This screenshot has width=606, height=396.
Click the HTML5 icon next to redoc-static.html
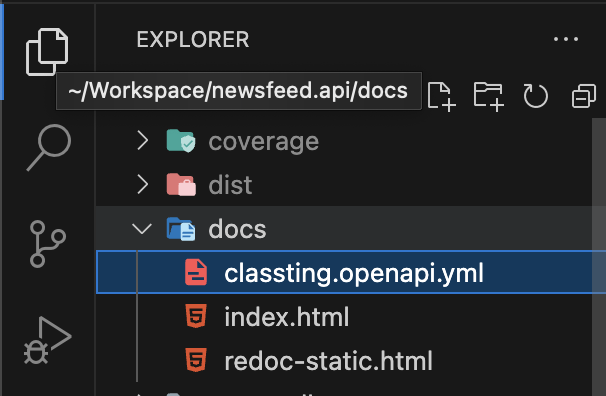(x=196, y=360)
